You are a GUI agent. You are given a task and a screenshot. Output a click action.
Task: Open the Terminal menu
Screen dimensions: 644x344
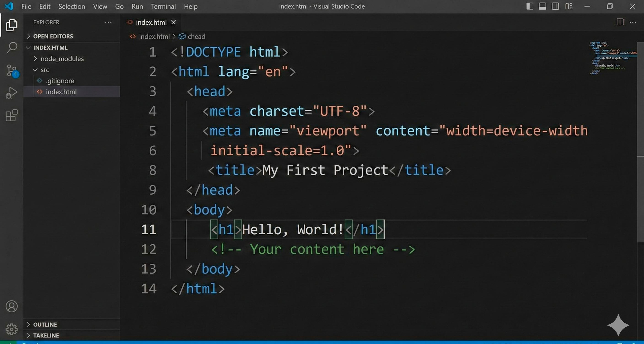click(x=163, y=6)
